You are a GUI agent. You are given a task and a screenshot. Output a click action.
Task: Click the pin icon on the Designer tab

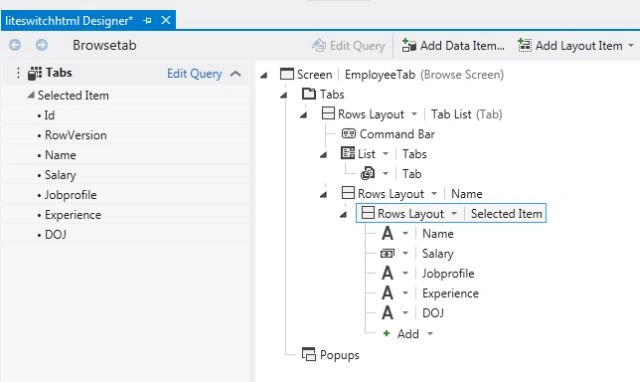click(x=147, y=20)
